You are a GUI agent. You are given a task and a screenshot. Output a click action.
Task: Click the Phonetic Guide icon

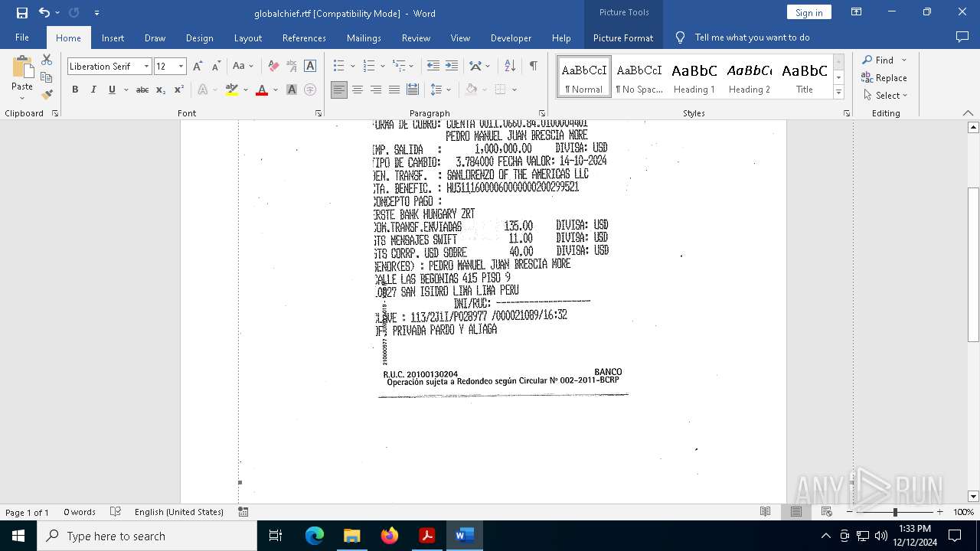(x=292, y=66)
